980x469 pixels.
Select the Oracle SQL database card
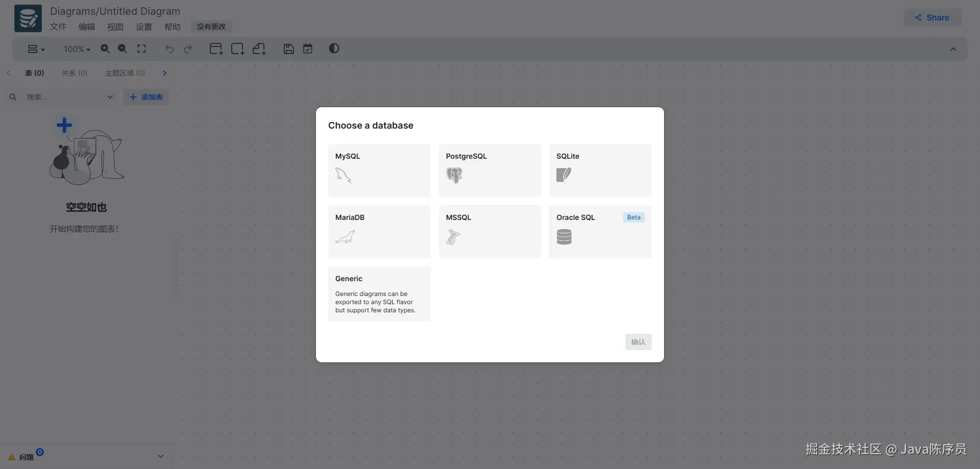pos(600,232)
